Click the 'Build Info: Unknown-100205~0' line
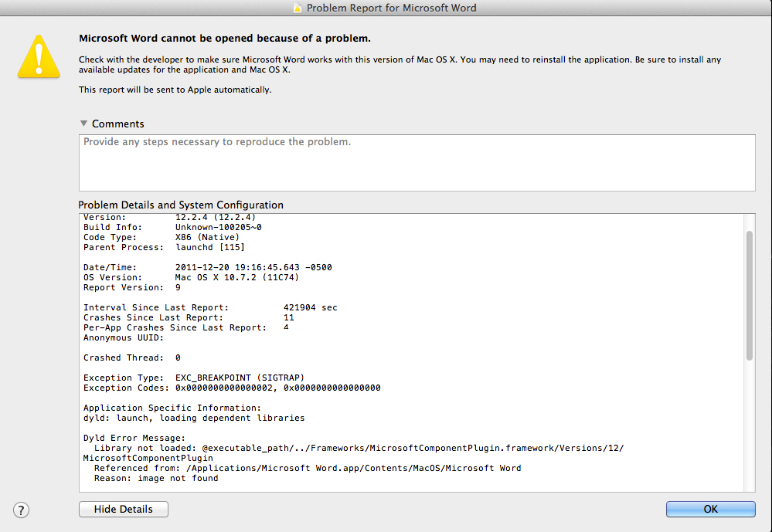Viewport: 772px width, 532px height. pyautogui.click(x=172, y=227)
